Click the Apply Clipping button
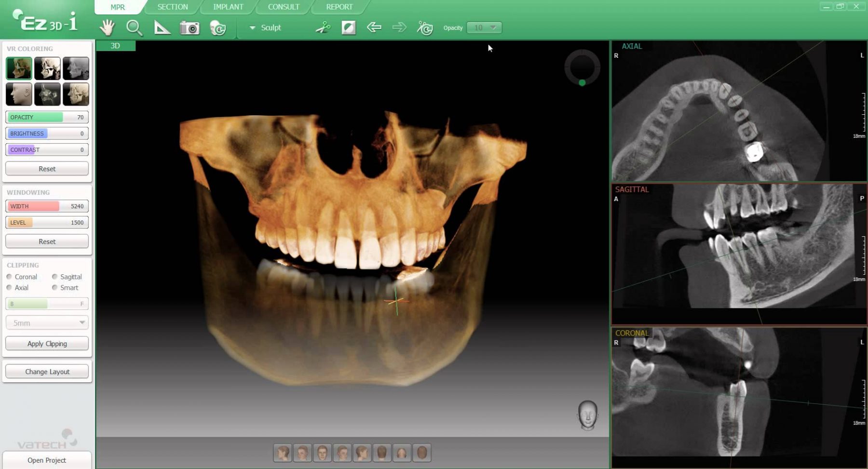The image size is (868, 469). pos(46,343)
